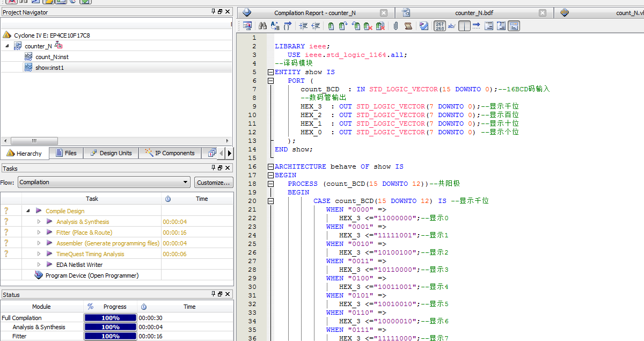The image size is (644, 341).
Task: Expand TimeQuest Timing Analysis task
Action: tap(39, 254)
